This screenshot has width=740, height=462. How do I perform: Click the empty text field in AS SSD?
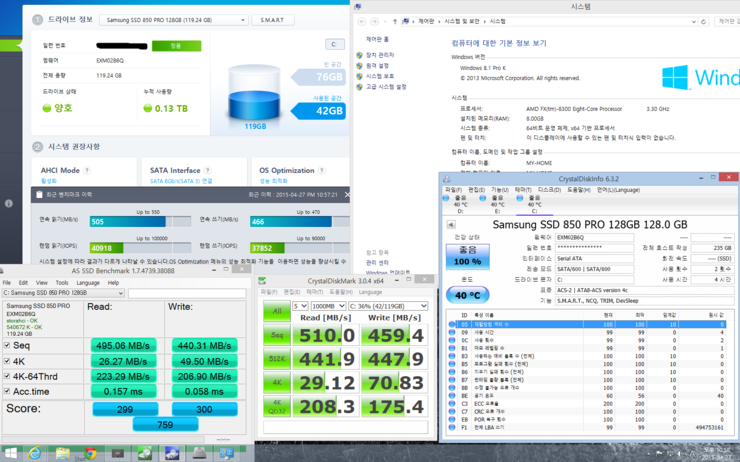(187, 293)
